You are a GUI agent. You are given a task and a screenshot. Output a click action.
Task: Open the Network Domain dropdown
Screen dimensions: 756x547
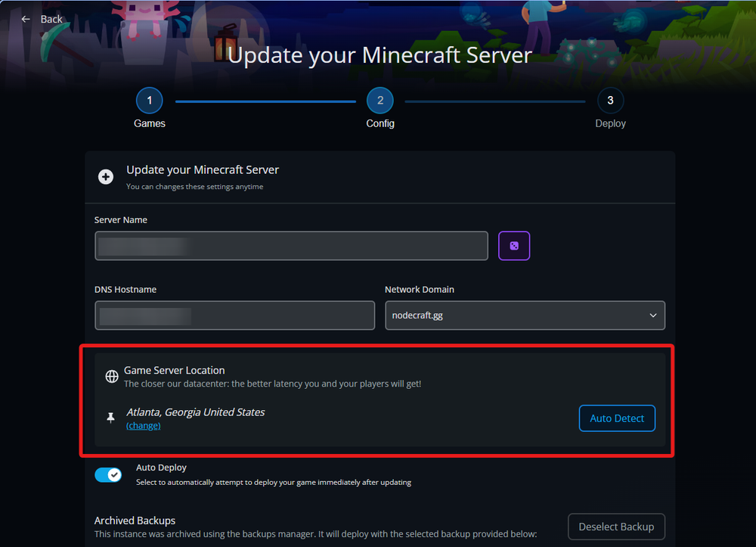click(x=524, y=315)
